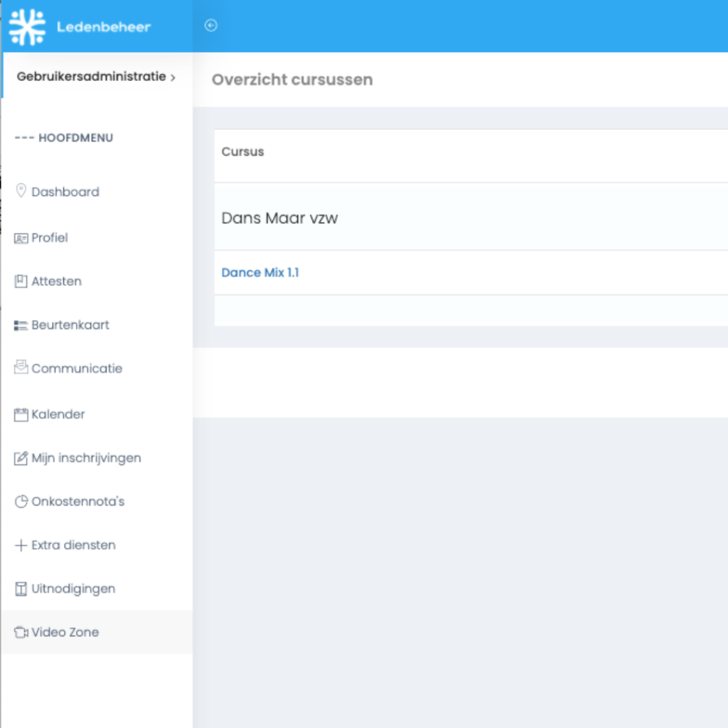The width and height of the screenshot is (728, 728).
Task: Click the Communicatie envelope icon
Action: coord(21,368)
